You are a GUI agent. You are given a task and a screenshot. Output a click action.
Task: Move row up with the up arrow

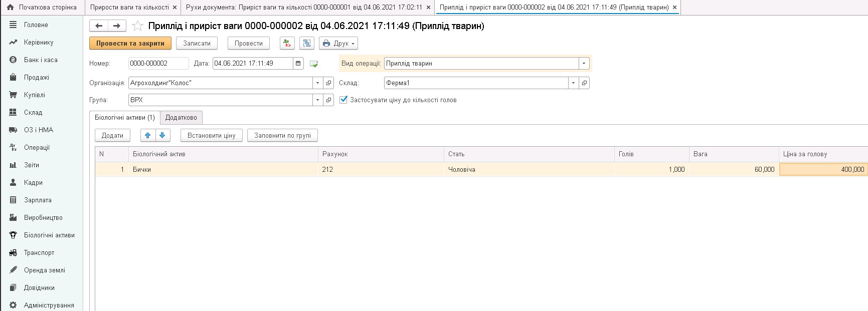pos(147,135)
